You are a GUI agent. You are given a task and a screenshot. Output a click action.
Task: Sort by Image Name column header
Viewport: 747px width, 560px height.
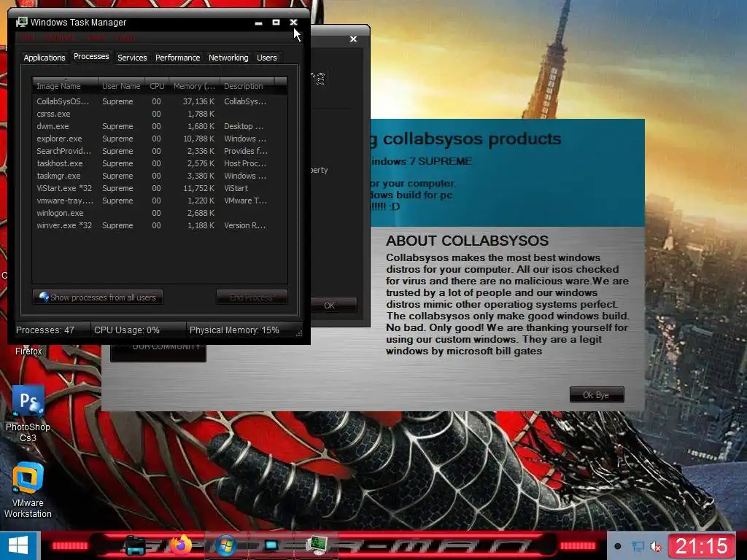[x=65, y=86]
